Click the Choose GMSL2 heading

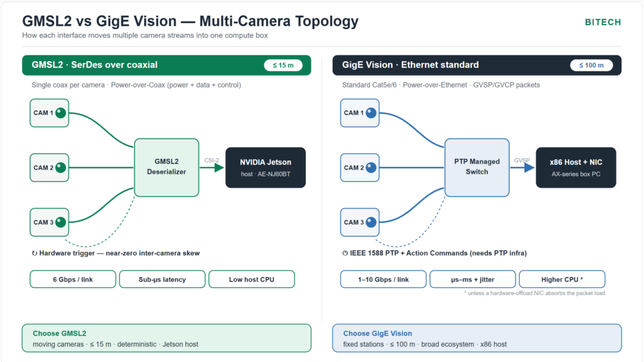click(60, 333)
